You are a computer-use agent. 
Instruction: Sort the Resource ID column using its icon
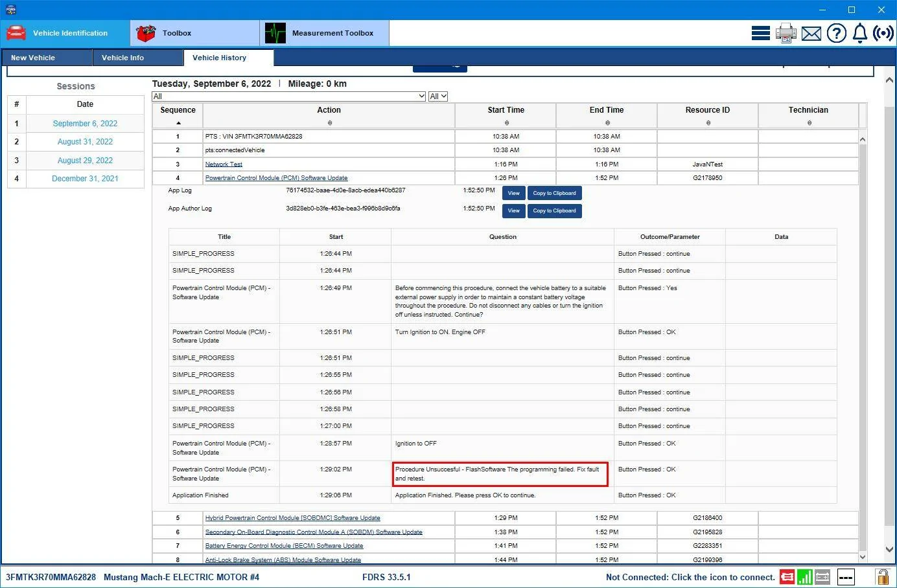(x=708, y=122)
